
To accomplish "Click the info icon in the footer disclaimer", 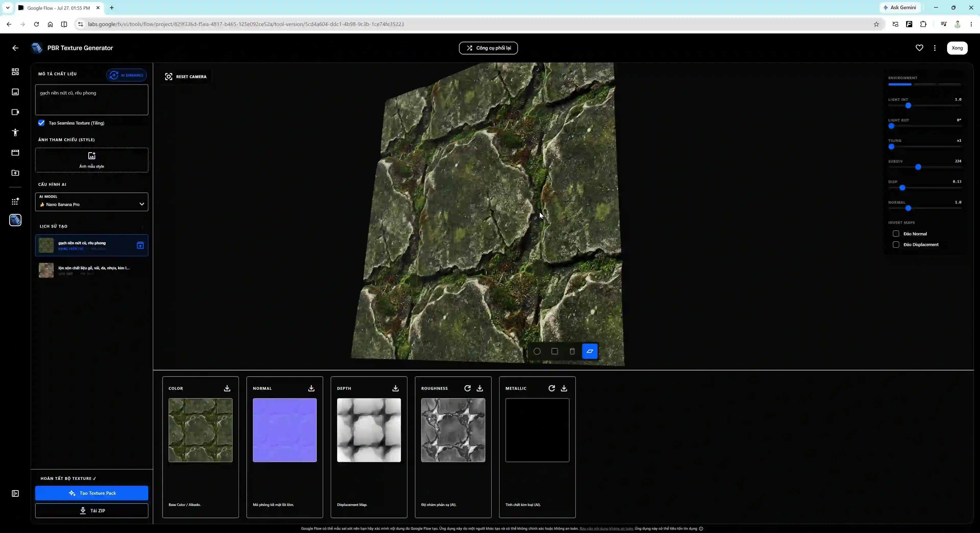I will (701, 528).
